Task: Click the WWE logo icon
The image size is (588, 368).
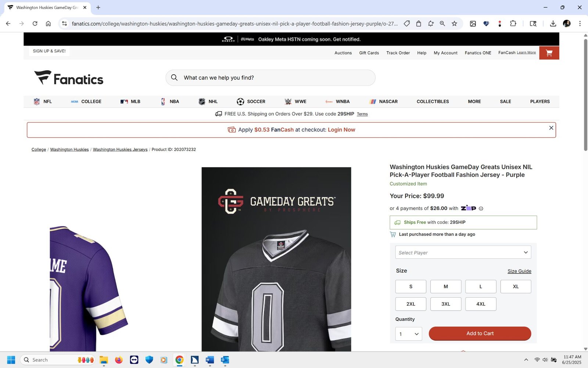Action: 288,102
